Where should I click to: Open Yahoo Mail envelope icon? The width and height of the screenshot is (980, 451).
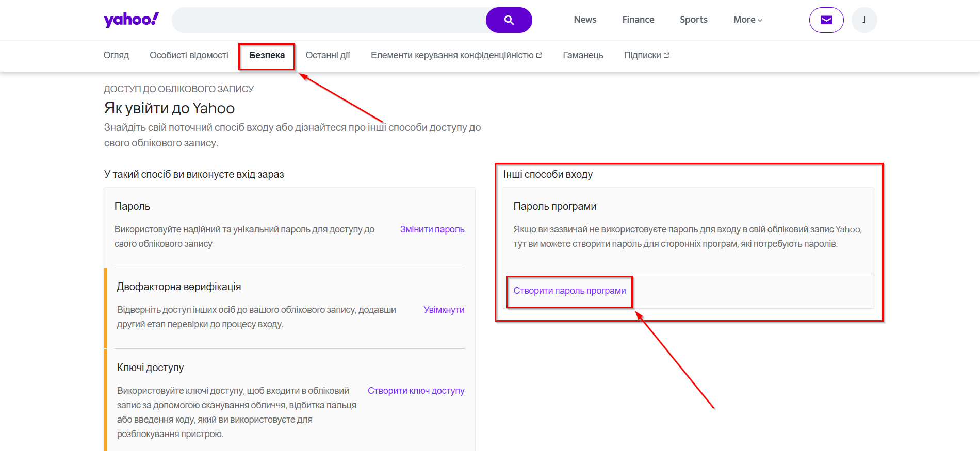[x=826, y=20]
